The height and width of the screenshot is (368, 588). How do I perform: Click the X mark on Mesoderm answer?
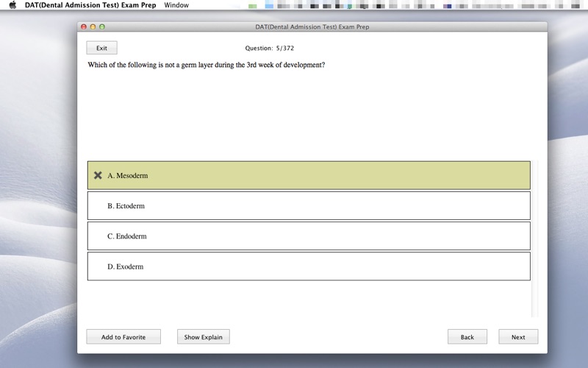click(x=98, y=175)
